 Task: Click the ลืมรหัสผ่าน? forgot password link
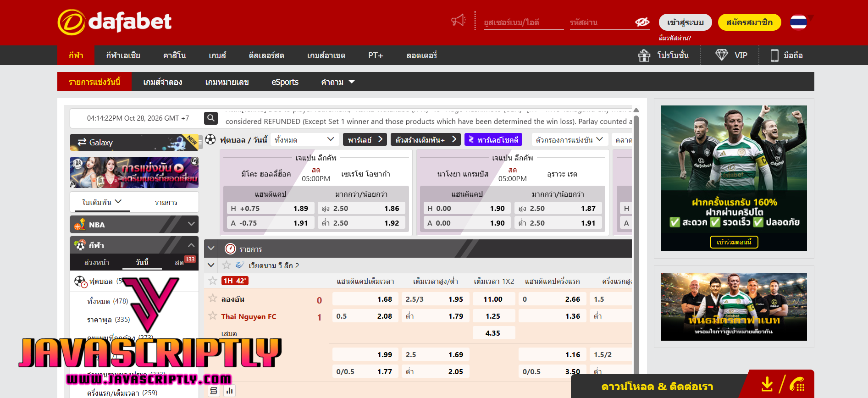[x=675, y=38]
